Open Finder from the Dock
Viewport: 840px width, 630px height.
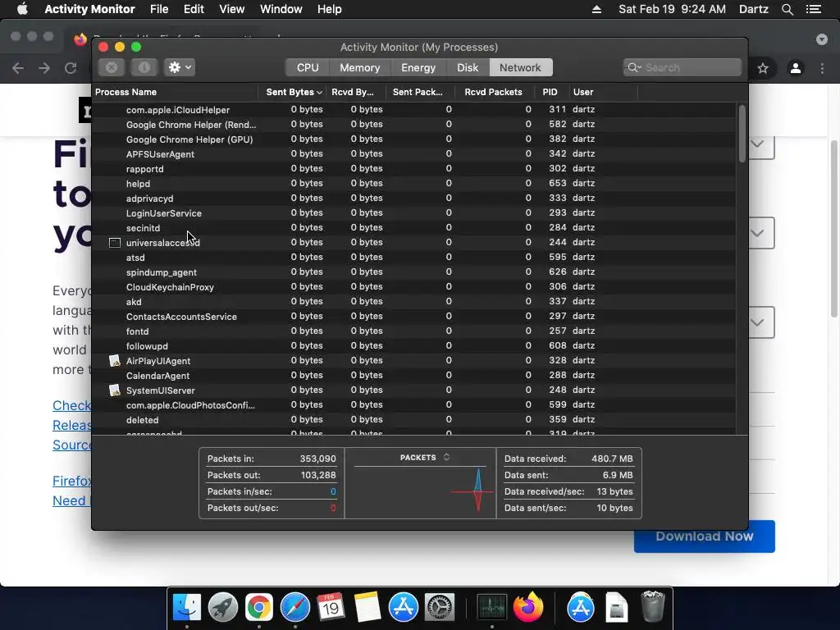pos(187,608)
